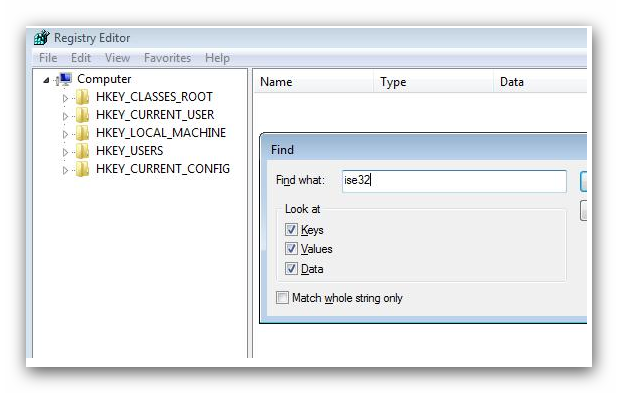Enable Match whole string only
Image resolution: width=618 pixels, height=393 pixels.
tap(282, 298)
